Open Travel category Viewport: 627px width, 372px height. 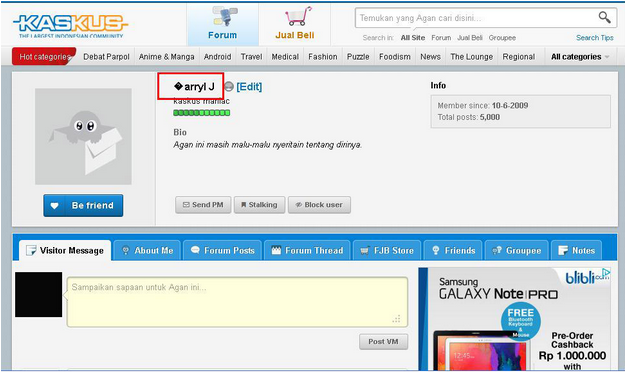(x=251, y=57)
